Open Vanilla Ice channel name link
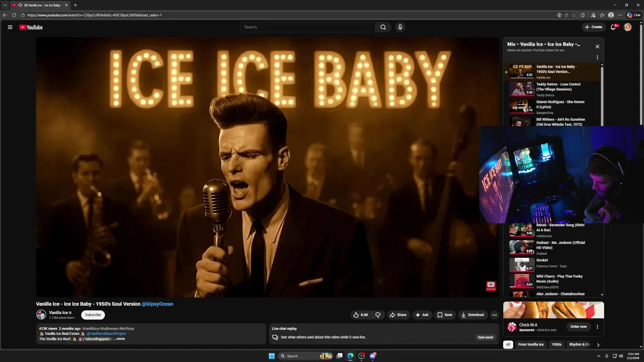The image size is (644, 362). point(58,313)
